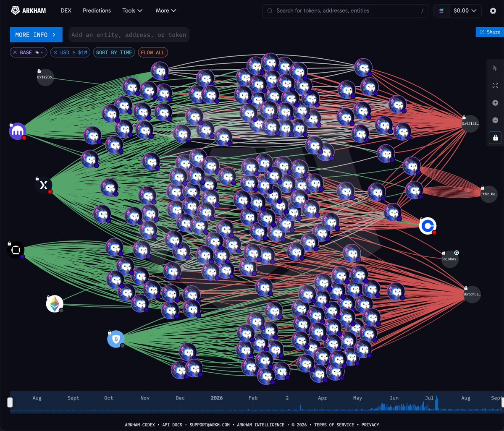Click the May label on timeline
This screenshot has width=504, height=431.
pyautogui.click(x=357, y=398)
